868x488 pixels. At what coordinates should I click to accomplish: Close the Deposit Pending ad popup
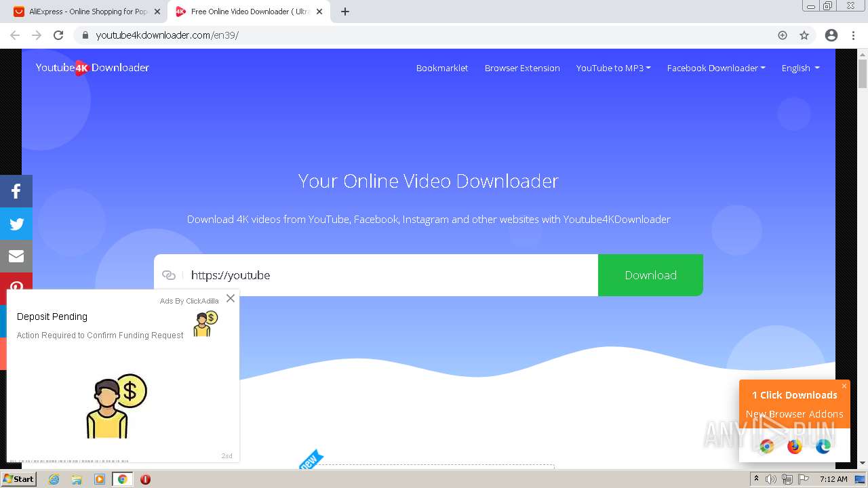231,298
